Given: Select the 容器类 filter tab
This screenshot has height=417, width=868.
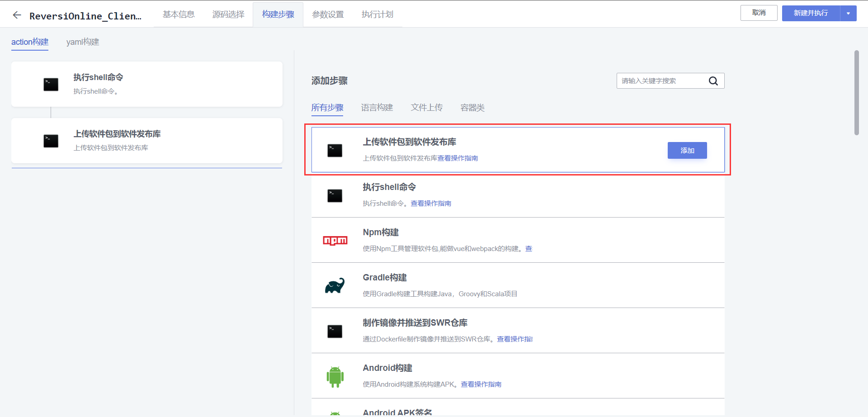Looking at the screenshot, I should pos(472,107).
